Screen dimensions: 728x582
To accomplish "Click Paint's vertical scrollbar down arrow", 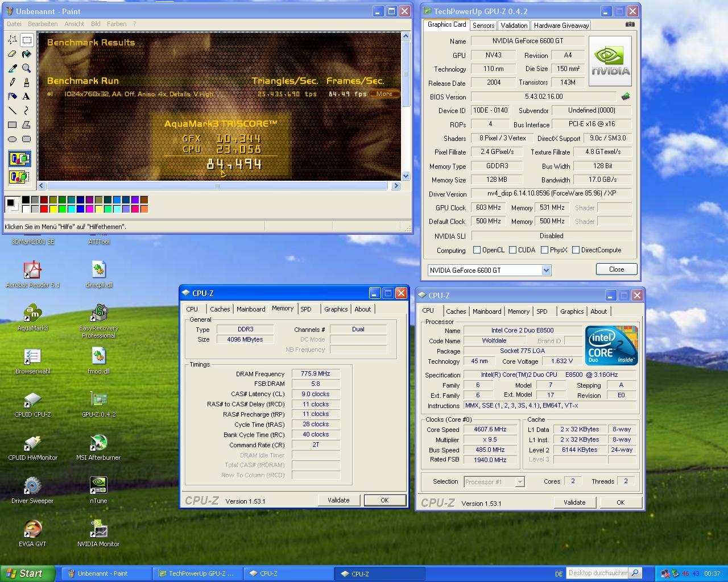I will (406, 176).
